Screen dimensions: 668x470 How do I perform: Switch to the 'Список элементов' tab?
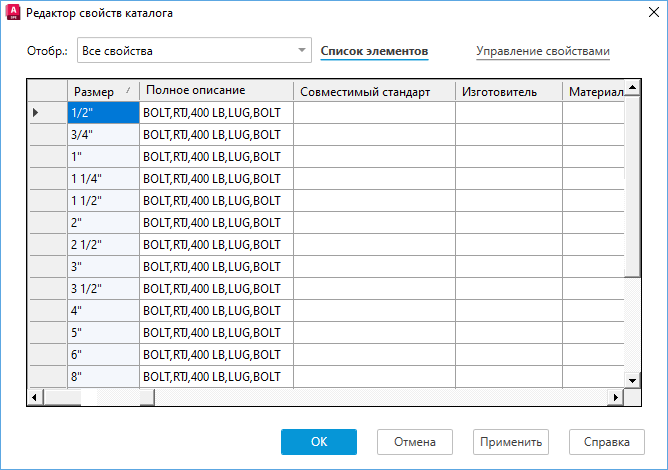coord(374,50)
